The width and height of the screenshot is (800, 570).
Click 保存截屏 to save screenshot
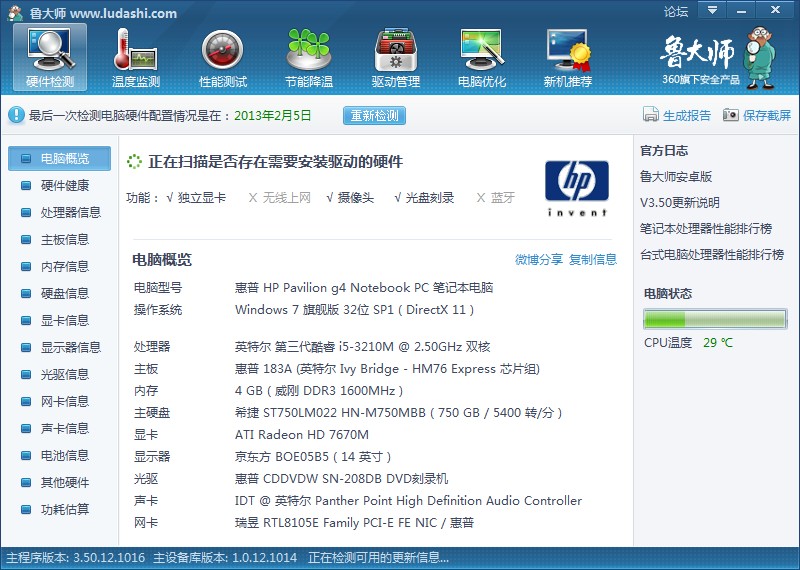tap(767, 116)
